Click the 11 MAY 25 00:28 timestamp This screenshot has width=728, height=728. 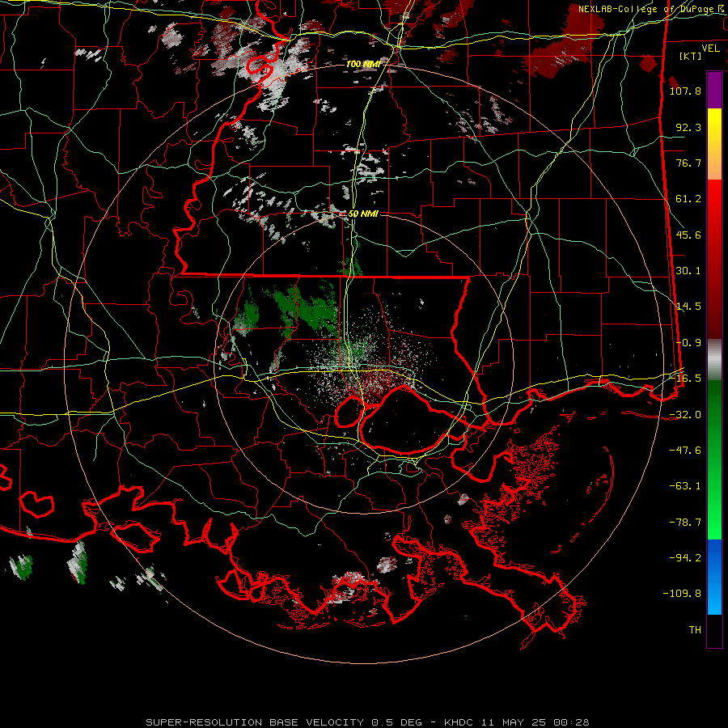(535, 722)
